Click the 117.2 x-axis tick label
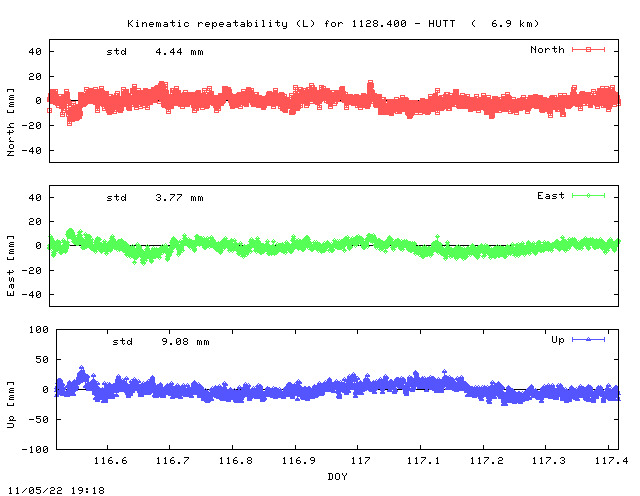The width and height of the screenshot is (640, 496). coord(487,461)
